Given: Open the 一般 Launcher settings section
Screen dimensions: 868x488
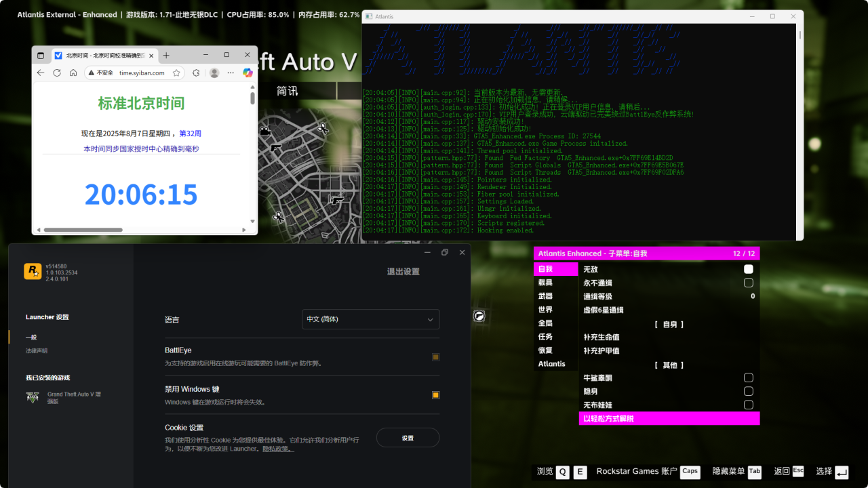Looking at the screenshot, I should (31, 337).
